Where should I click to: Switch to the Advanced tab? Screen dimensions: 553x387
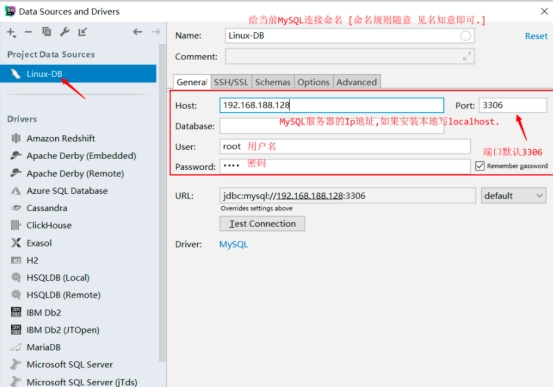point(357,82)
